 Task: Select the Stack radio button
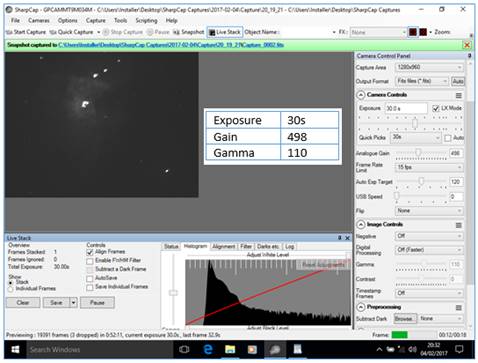pos(11,282)
